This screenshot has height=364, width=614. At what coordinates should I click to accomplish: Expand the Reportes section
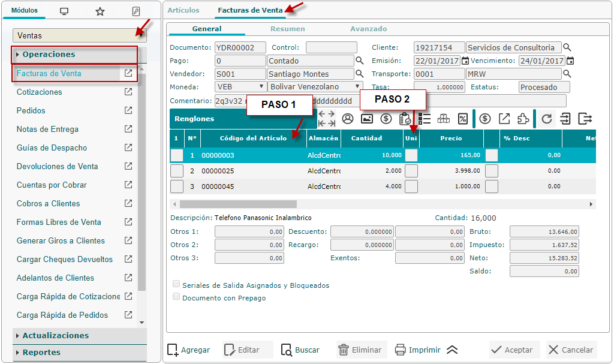pos(41,353)
